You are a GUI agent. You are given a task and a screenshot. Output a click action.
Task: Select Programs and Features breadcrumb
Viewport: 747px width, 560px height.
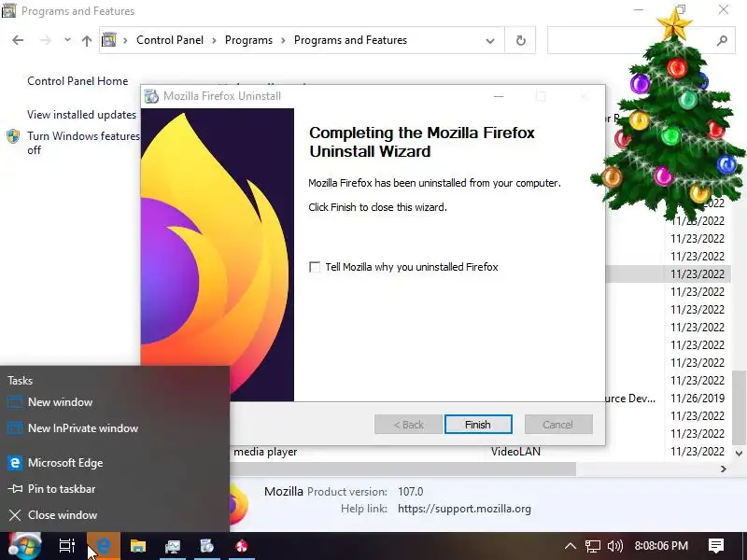point(350,40)
